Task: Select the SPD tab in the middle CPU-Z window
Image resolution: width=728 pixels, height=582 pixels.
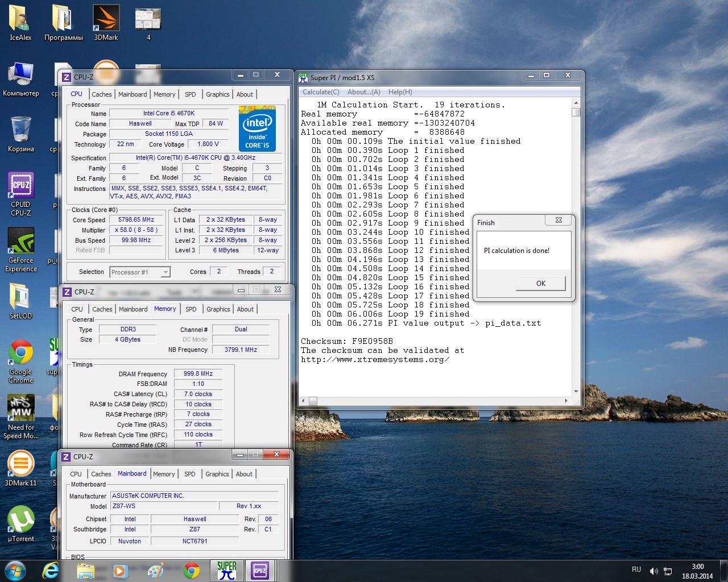Action: point(191,309)
